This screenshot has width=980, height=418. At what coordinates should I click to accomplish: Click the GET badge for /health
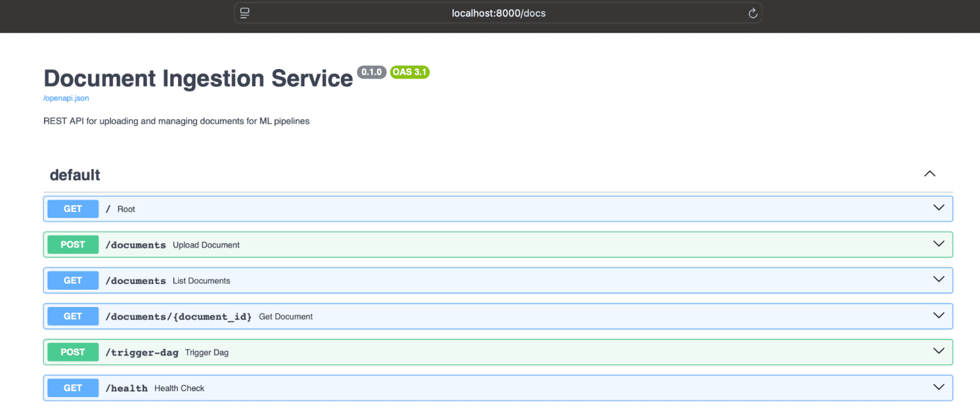click(73, 387)
